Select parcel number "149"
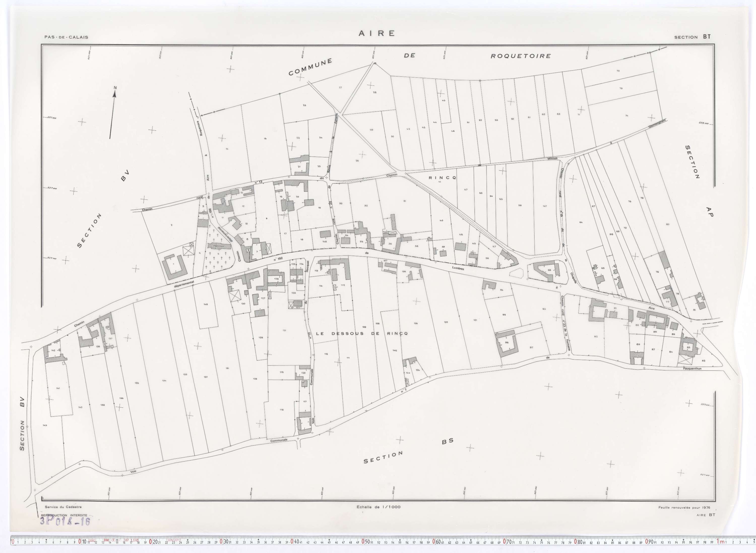756x553 pixels. pos(206,304)
